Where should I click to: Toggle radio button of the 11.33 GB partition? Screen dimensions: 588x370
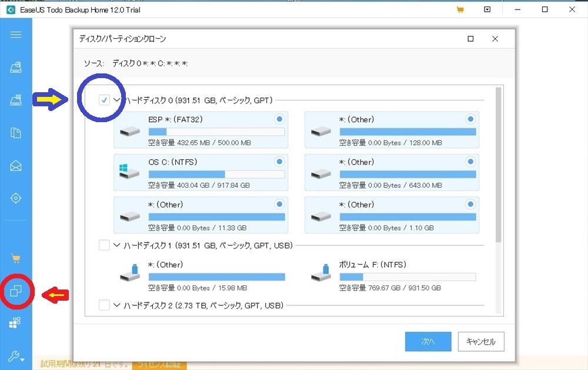coord(279,204)
